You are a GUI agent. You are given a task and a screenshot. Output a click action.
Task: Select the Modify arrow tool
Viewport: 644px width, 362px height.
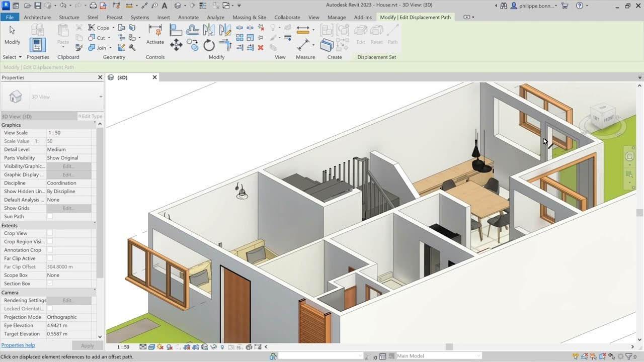[x=12, y=35]
